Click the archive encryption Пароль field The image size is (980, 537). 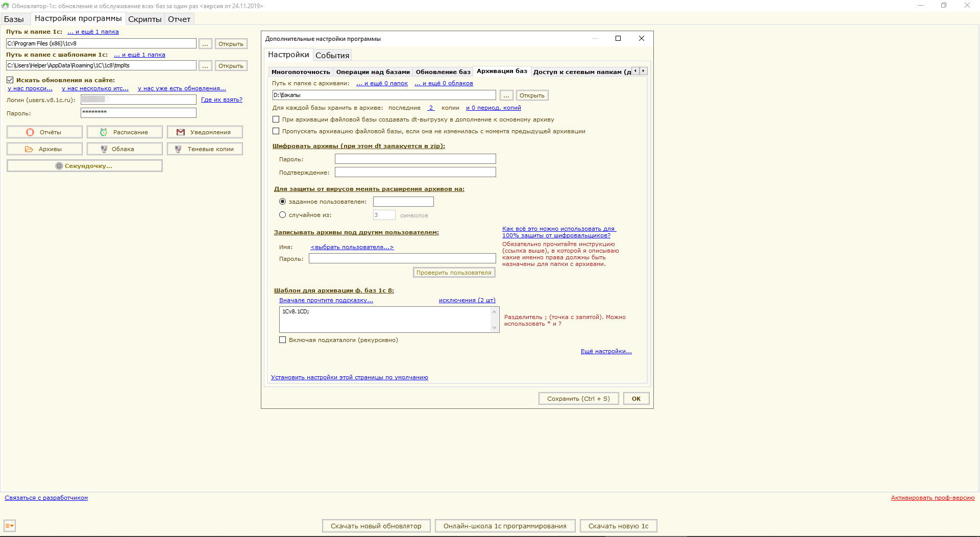(415, 159)
